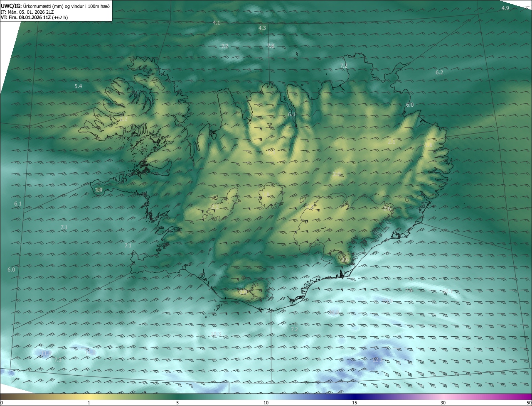Viewport: 532px width, 406px height.
Task: Click the 10.1 value label
Action: [x=447, y=291]
